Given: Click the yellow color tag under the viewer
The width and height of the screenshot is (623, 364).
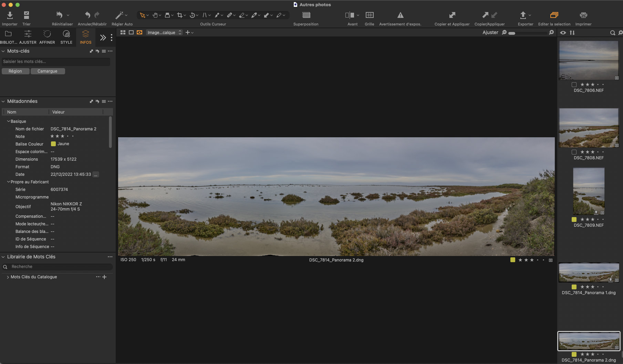Looking at the screenshot, I should point(513,260).
